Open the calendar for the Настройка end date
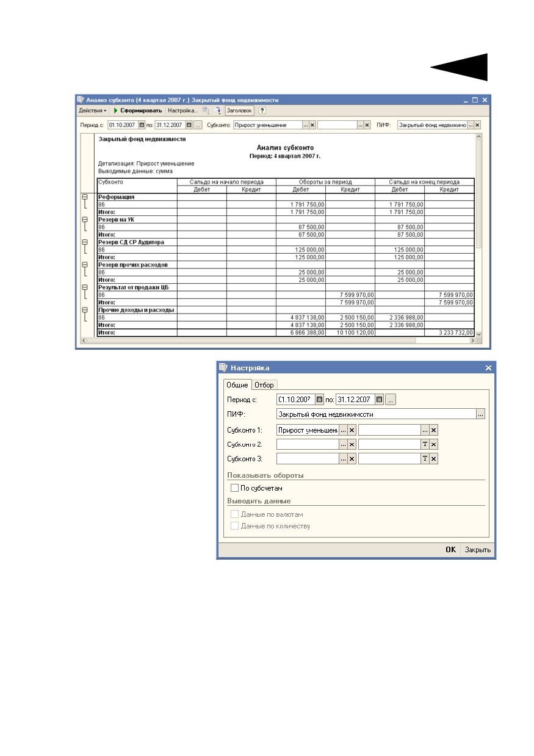Image resolution: width=534 pixels, height=756 pixels. click(x=379, y=399)
